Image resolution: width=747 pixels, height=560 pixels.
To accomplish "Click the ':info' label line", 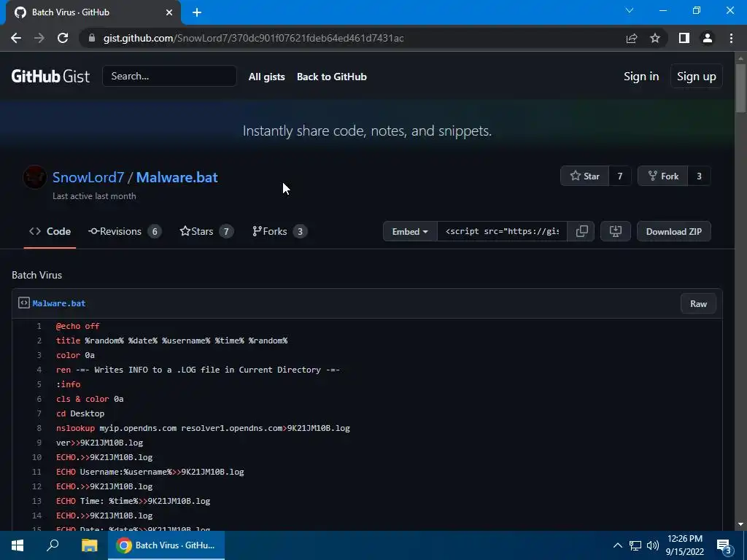I will pos(68,384).
